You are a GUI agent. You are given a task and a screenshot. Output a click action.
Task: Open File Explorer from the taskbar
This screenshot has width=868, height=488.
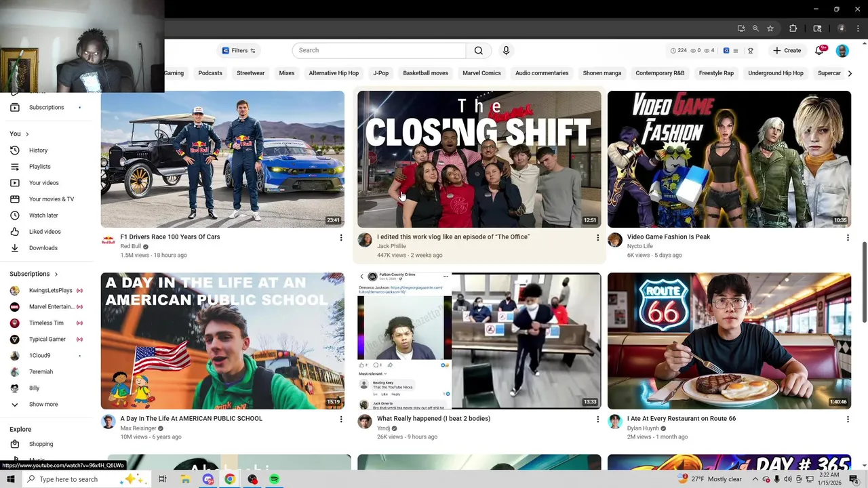(185, 479)
